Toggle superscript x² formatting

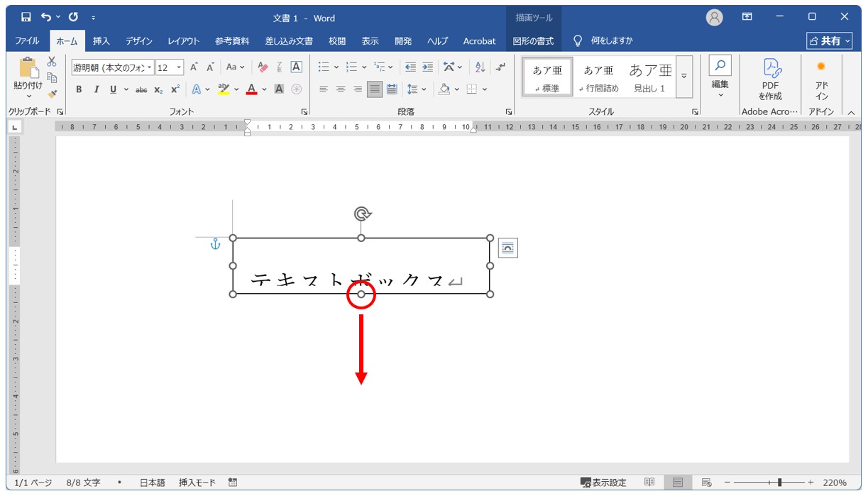coord(175,89)
